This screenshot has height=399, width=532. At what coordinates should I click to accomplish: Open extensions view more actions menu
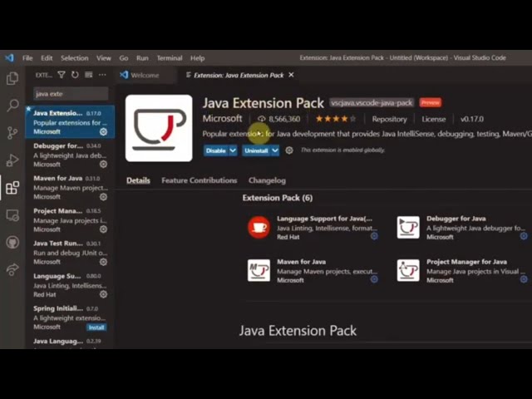pyautogui.click(x=102, y=75)
